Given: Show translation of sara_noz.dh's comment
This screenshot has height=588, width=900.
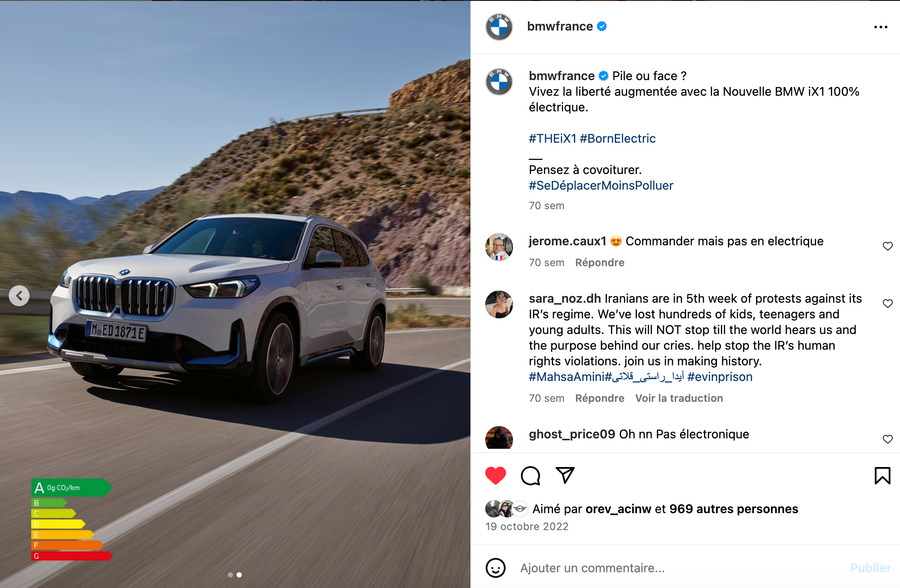Looking at the screenshot, I should (x=679, y=398).
